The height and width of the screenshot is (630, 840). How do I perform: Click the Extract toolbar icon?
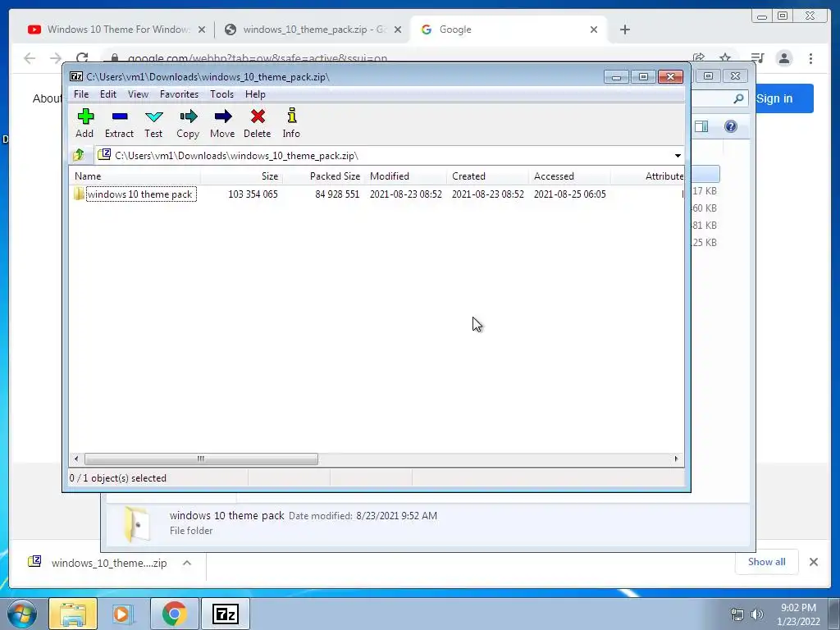pyautogui.click(x=119, y=124)
